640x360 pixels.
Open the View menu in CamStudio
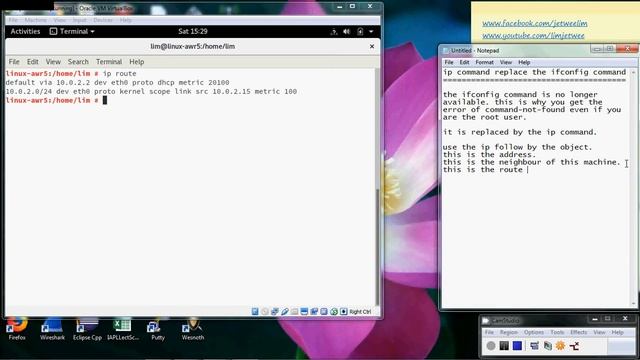(x=599, y=332)
